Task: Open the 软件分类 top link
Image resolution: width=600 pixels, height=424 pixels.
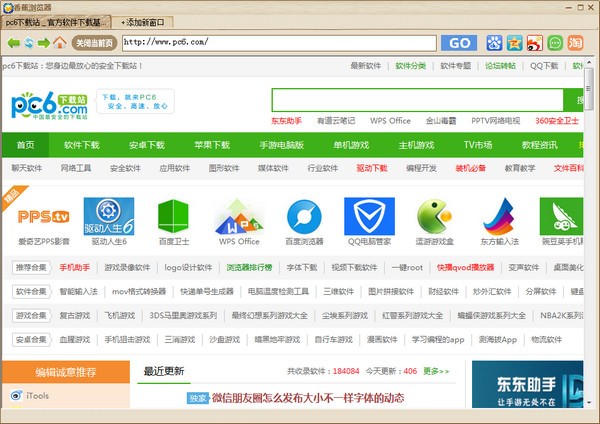Action: pos(411,66)
